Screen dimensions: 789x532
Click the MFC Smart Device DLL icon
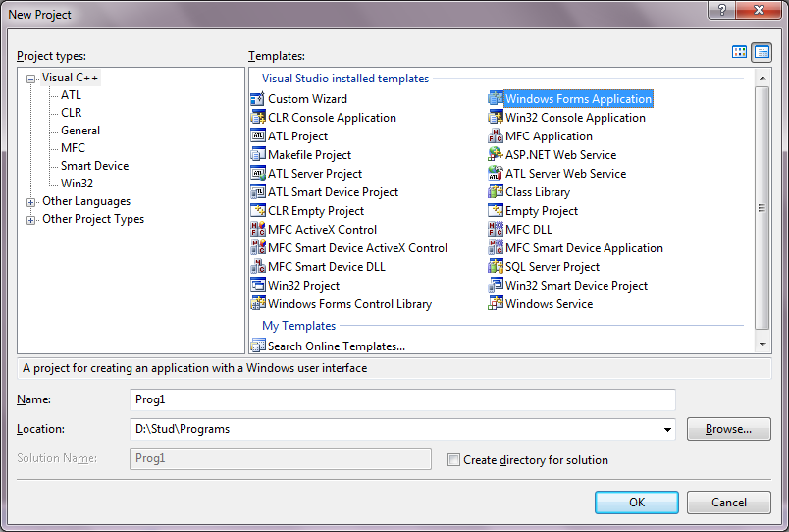(x=258, y=266)
